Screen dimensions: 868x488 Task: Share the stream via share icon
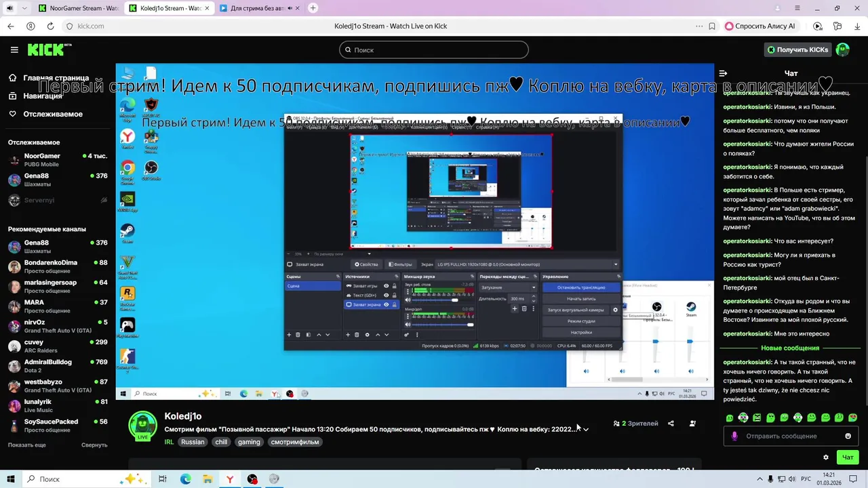[671, 424]
